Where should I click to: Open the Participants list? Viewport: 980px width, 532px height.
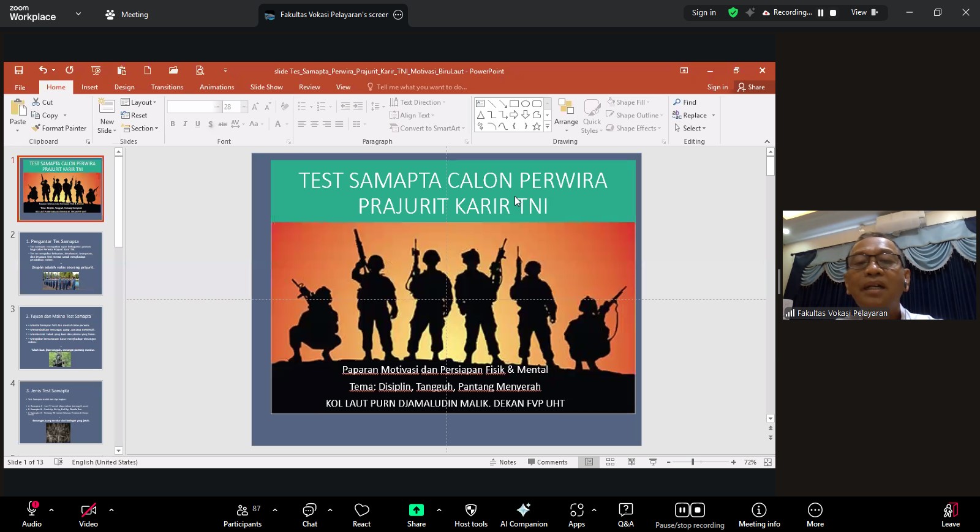243,515
